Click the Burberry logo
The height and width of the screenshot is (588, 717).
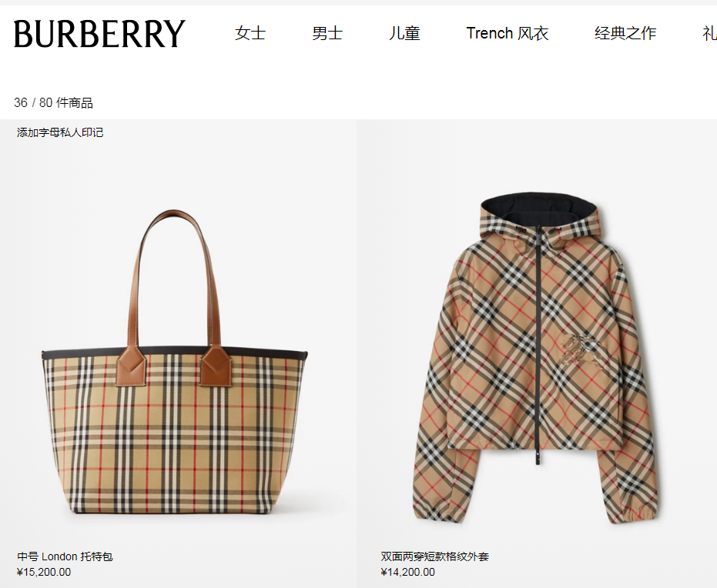point(99,33)
